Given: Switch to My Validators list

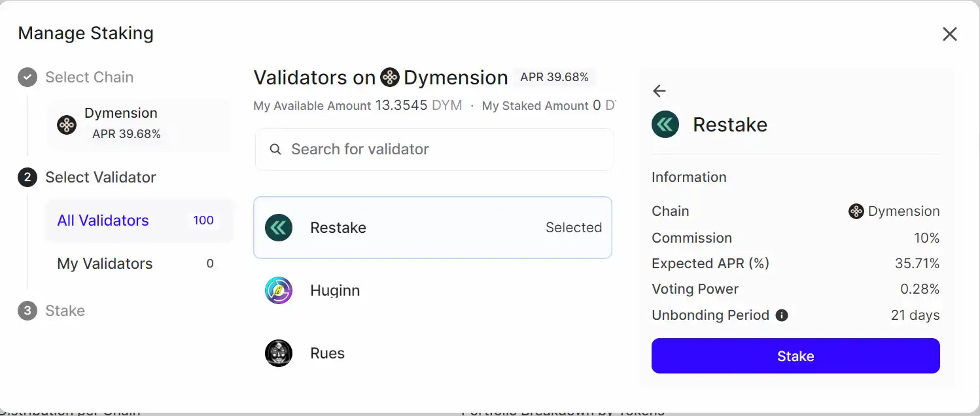Looking at the screenshot, I should pos(105,264).
